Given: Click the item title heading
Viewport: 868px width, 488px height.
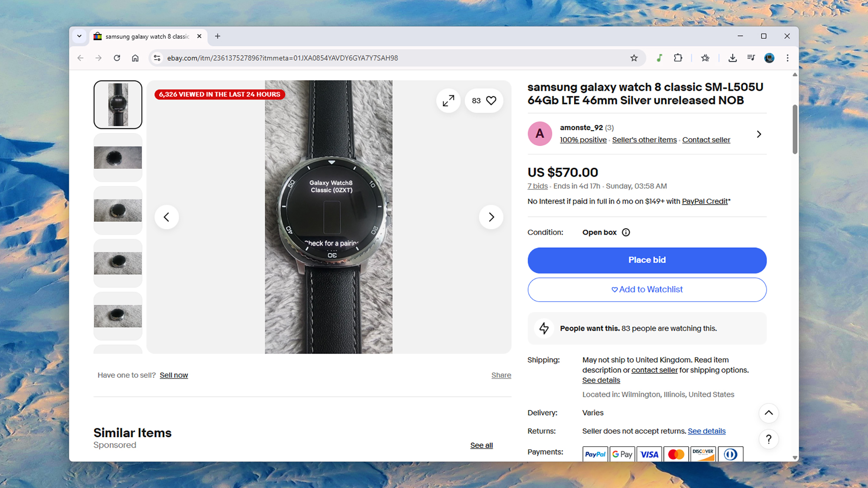Looking at the screenshot, I should pos(645,94).
